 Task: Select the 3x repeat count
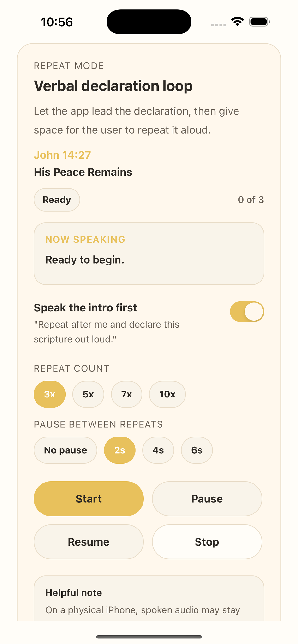click(50, 394)
